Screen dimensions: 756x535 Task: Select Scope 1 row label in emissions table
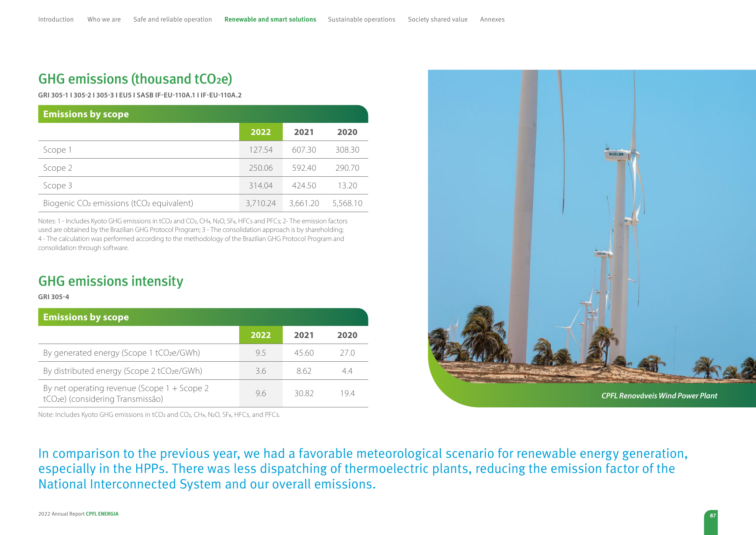coord(57,150)
